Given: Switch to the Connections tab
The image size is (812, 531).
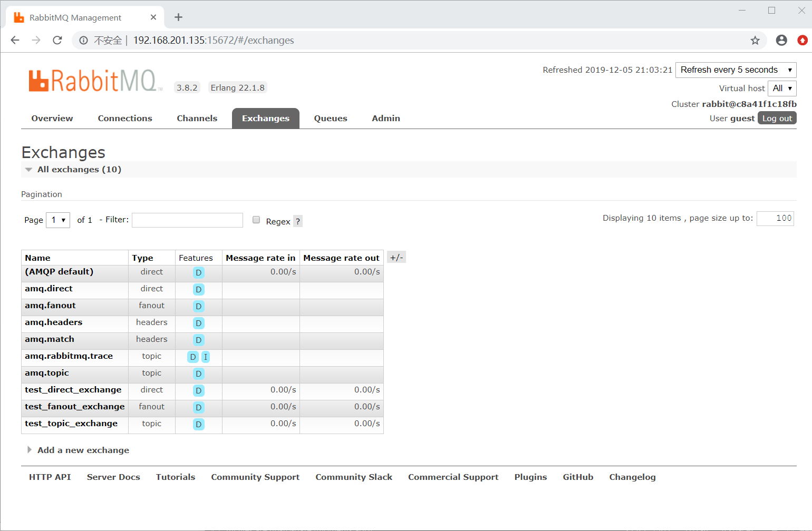Looking at the screenshot, I should click(125, 118).
